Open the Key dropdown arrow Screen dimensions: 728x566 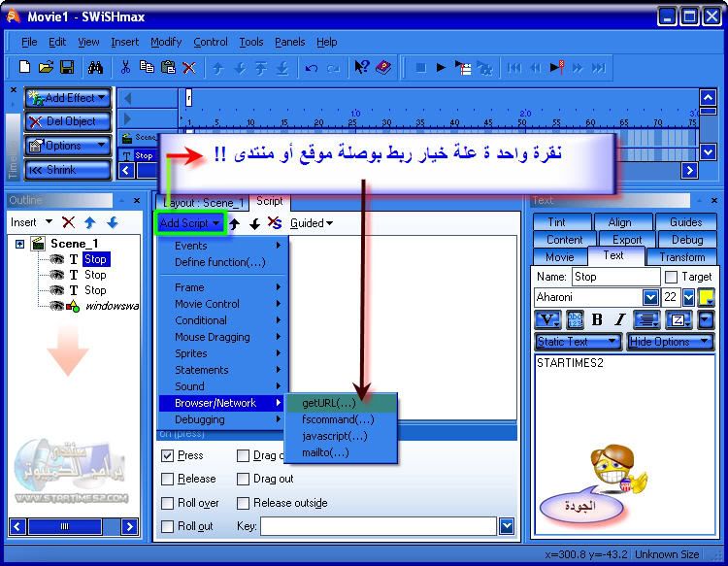tap(507, 526)
